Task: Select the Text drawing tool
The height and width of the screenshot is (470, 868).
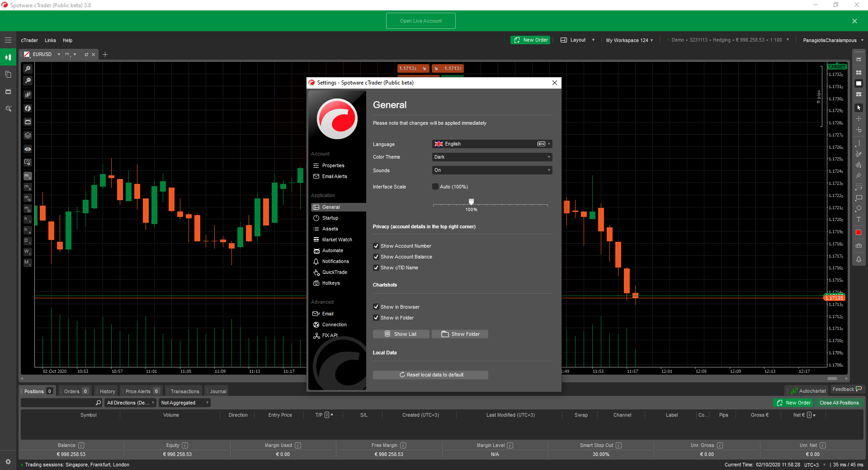Action: pyautogui.click(x=859, y=220)
